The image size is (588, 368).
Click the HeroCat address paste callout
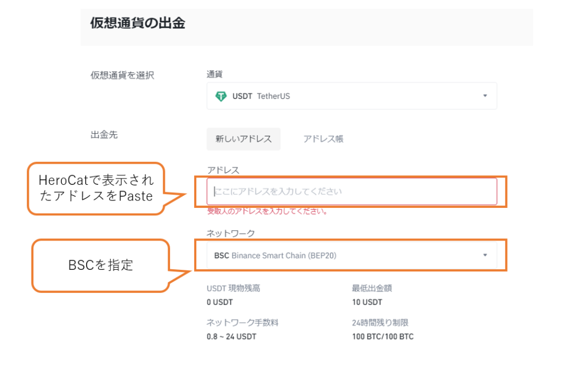tap(96, 188)
